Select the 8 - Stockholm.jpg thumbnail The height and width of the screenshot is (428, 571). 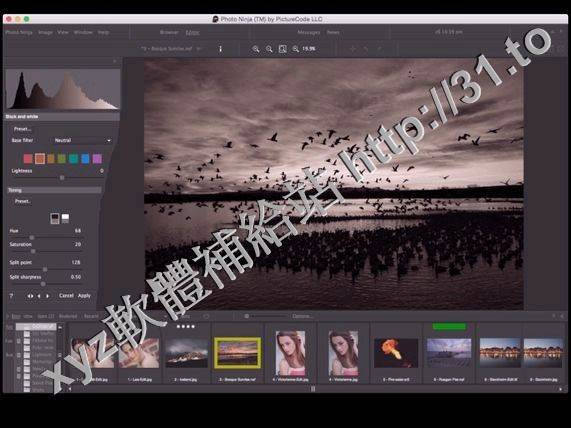[543, 354]
